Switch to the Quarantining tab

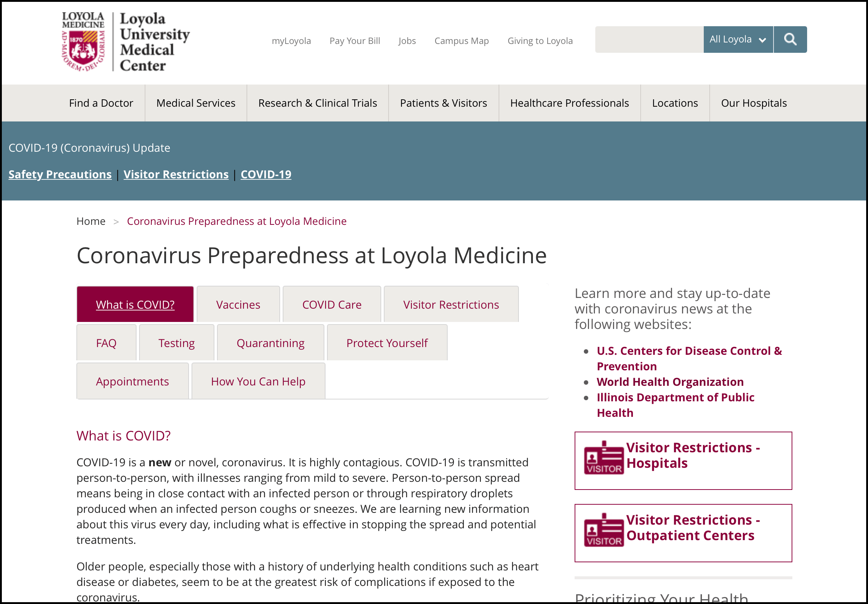coord(270,343)
